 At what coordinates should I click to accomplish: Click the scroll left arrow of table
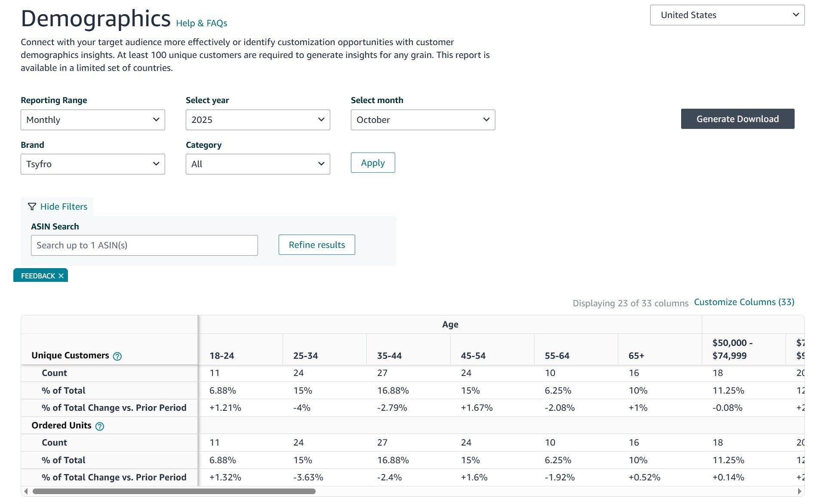click(26, 491)
